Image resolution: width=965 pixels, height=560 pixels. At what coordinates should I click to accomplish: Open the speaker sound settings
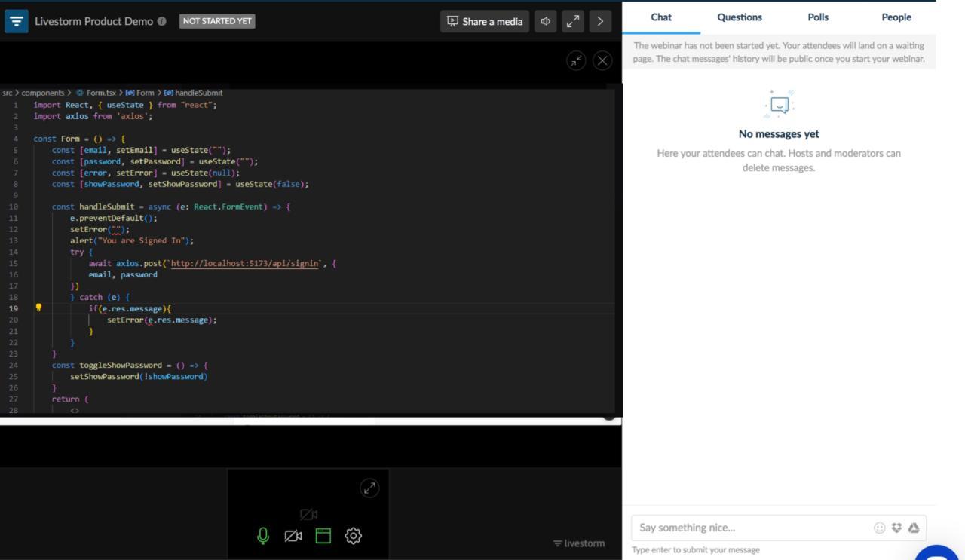point(545,21)
